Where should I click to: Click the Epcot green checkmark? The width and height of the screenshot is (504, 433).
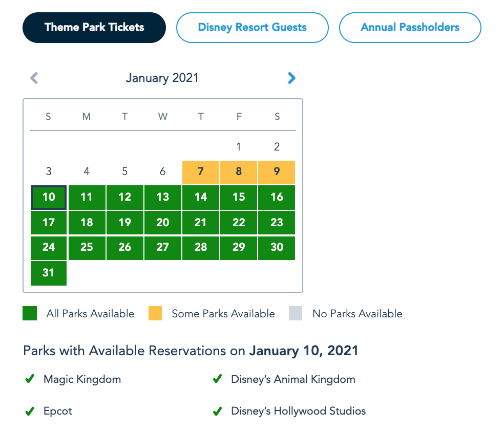coord(30,411)
